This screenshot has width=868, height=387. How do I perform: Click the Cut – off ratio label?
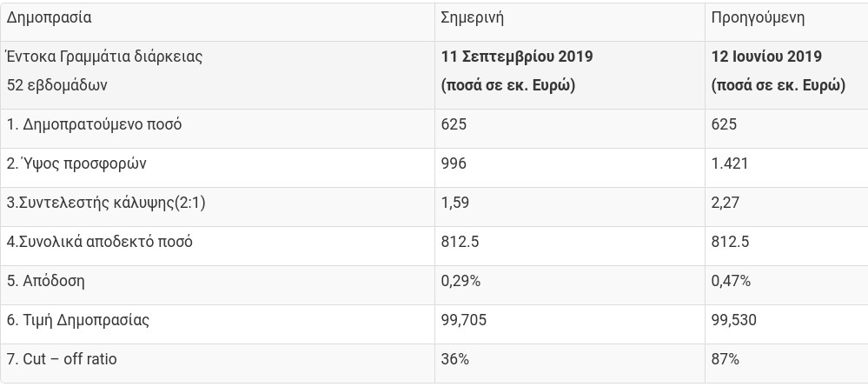(62, 359)
